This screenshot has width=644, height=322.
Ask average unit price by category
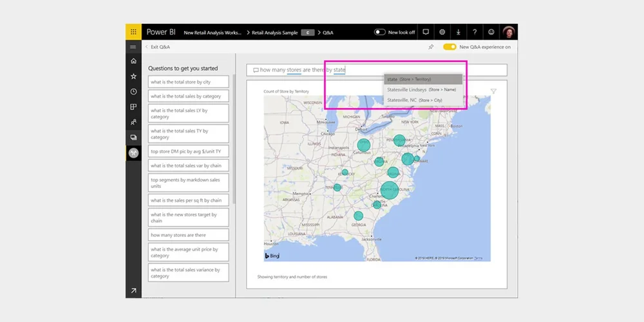[189, 252]
